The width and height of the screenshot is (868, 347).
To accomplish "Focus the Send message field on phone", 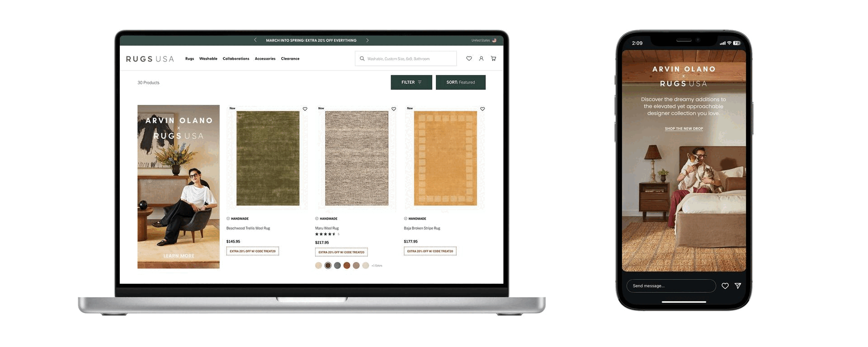I will pyautogui.click(x=671, y=286).
